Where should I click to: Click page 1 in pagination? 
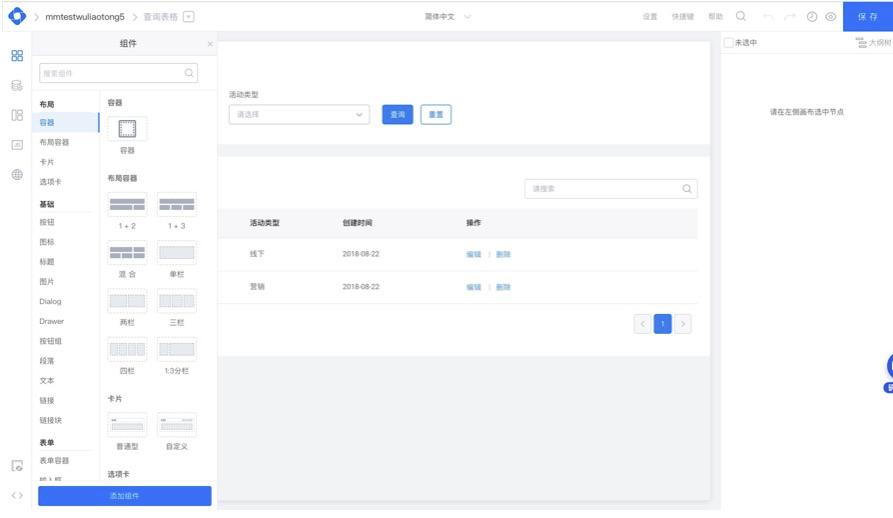click(662, 324)
